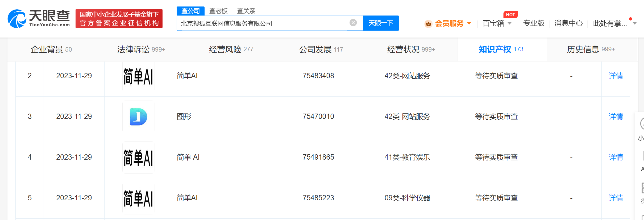Viewport: 644px width, 220px height.
Task: Select the 查关系 search tab
Action: pyautogui.click(x=246, y=11)
